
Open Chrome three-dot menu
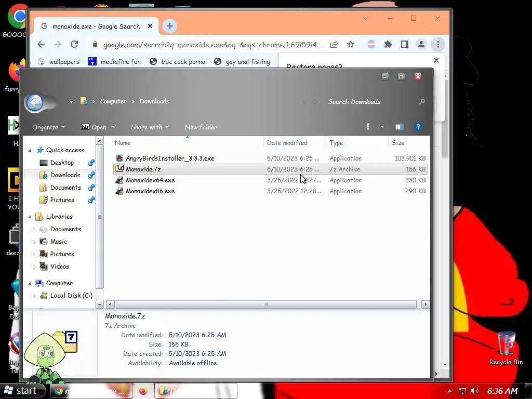pyautogui.click(x=438, y=45)
